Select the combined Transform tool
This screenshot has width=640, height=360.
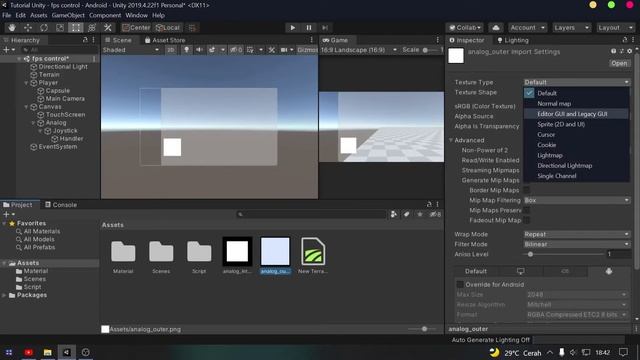click(92, 28)
